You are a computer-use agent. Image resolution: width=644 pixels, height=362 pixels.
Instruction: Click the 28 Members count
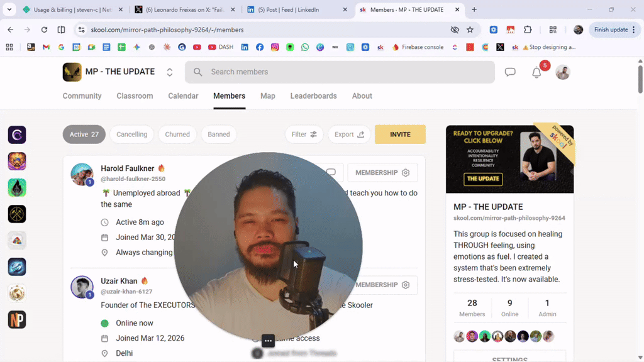tap(472, 308)
